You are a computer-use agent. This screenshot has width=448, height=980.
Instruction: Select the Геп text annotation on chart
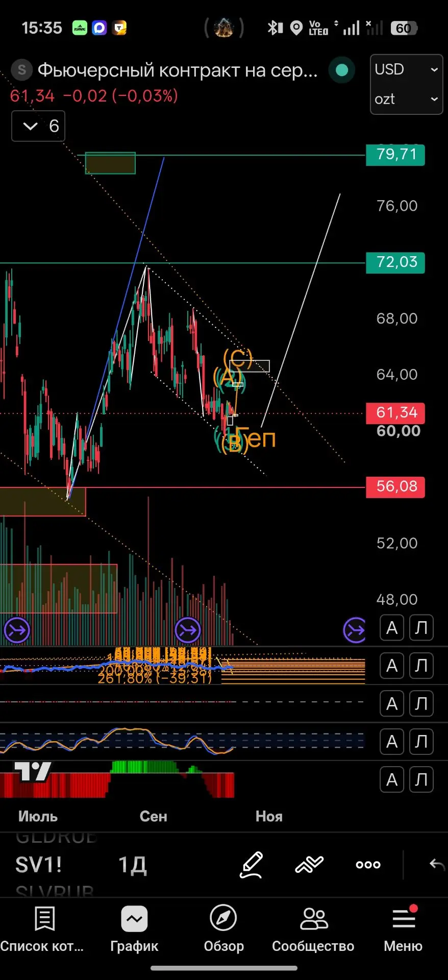point(256,438)
